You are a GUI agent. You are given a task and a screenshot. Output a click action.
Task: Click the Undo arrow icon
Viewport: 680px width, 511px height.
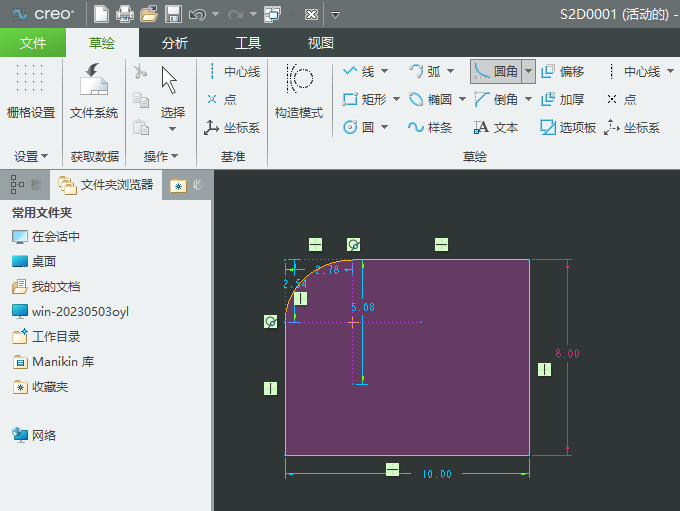(197, 15)
